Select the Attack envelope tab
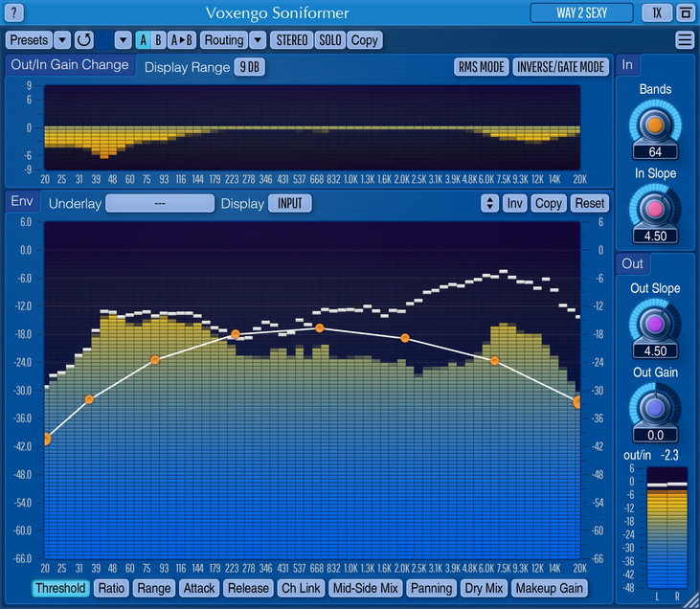 point(199,588)
